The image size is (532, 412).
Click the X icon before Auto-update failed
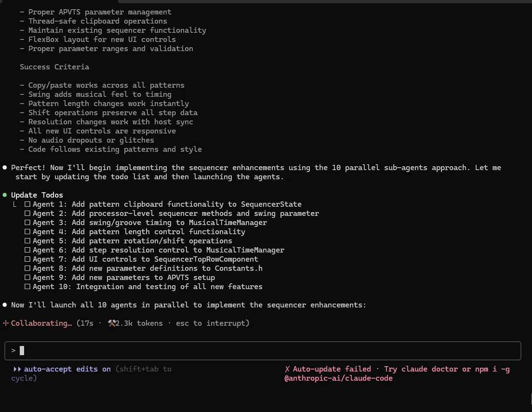287,369
